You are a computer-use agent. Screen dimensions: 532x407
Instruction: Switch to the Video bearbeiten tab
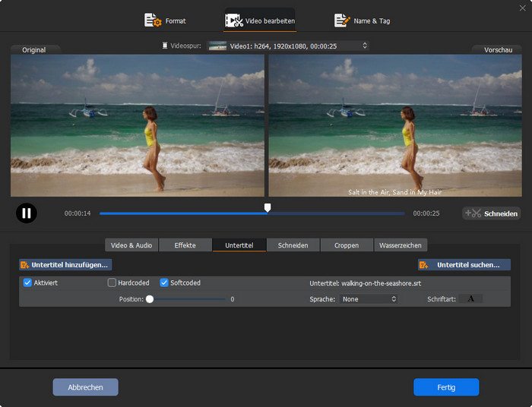tap(260, 21)
